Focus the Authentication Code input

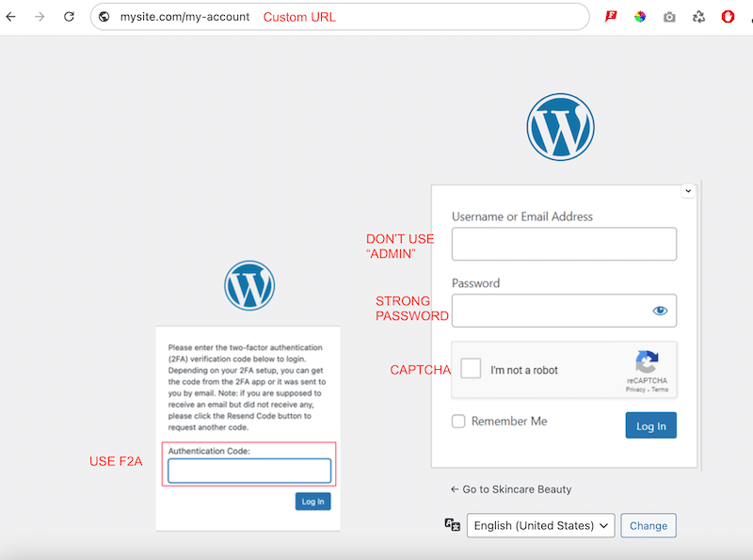click(x=249, y=471)
